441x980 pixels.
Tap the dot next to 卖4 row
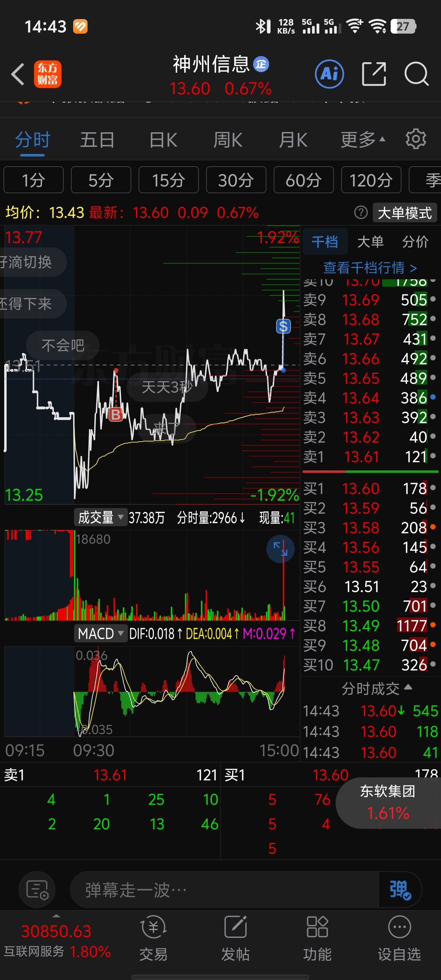coord(433,397)
